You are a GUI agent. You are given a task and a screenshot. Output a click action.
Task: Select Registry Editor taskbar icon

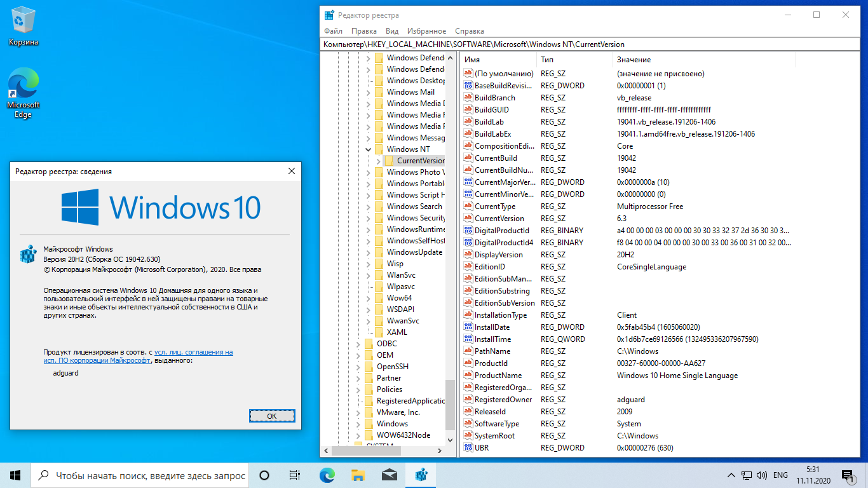coord(420,475)
